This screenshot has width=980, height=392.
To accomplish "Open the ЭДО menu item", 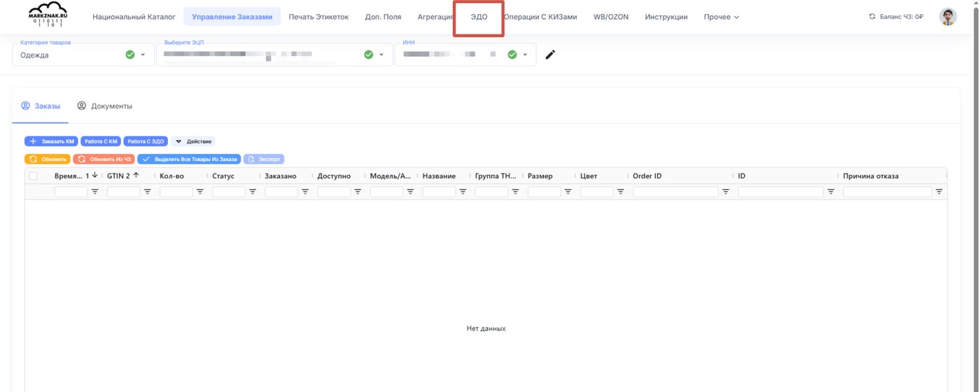I will [x=479, y=17].
